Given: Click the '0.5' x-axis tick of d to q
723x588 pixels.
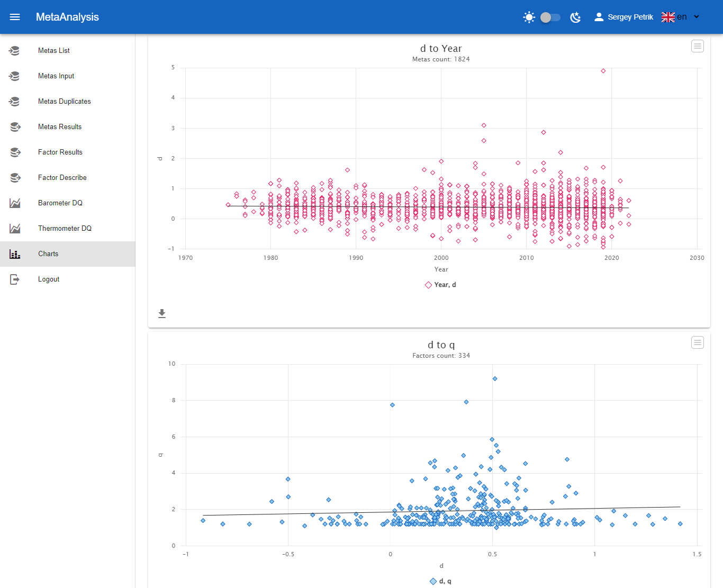Looking at the screenshot, I should click(x=493, y=554).
